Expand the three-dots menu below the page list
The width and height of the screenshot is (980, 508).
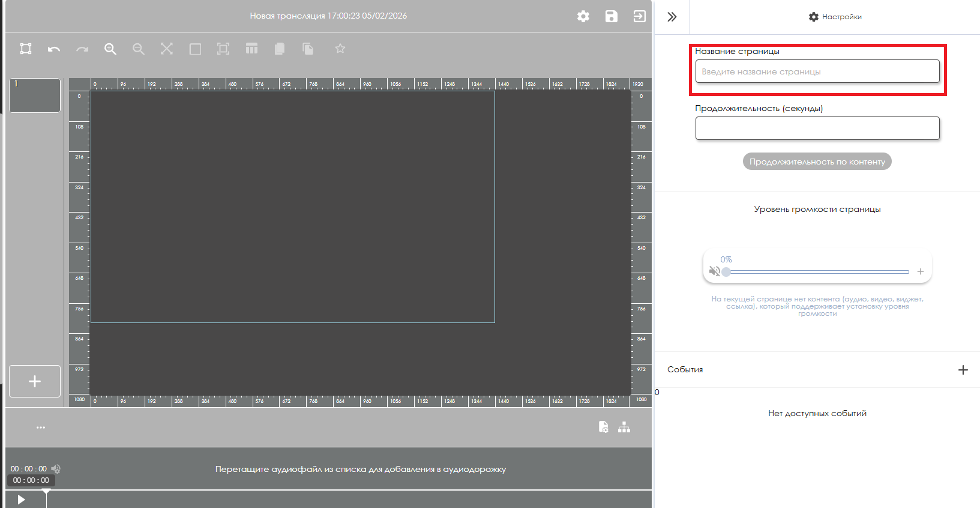point(41,428)
